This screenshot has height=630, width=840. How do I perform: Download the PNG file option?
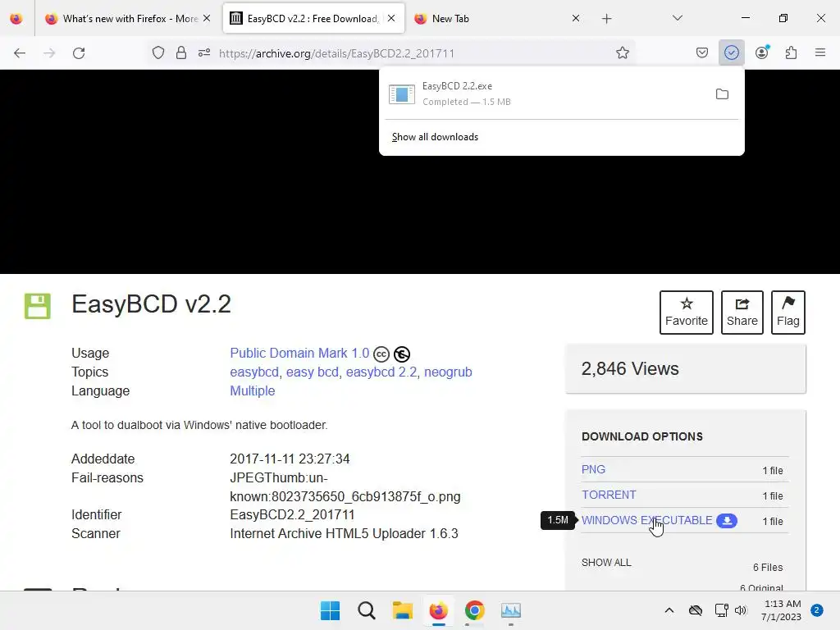pyautogui.click(x=594, y=469)
